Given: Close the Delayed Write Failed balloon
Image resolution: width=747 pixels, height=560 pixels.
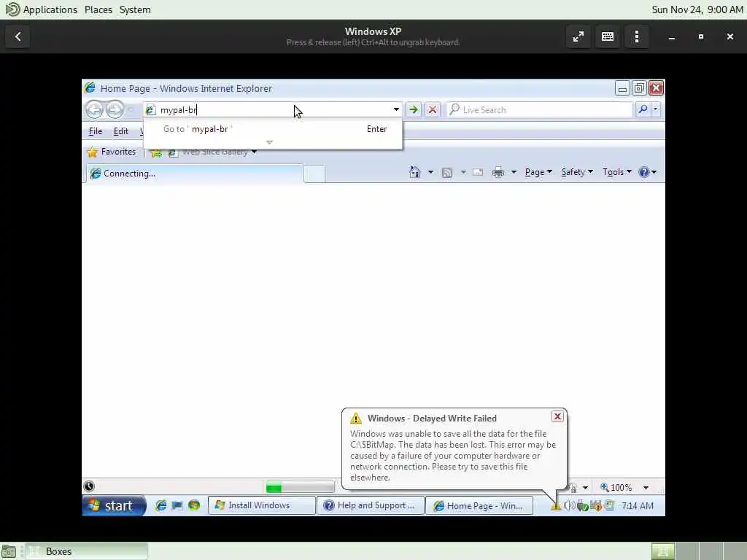Looking at the screenshot, I should pos(557,416).
